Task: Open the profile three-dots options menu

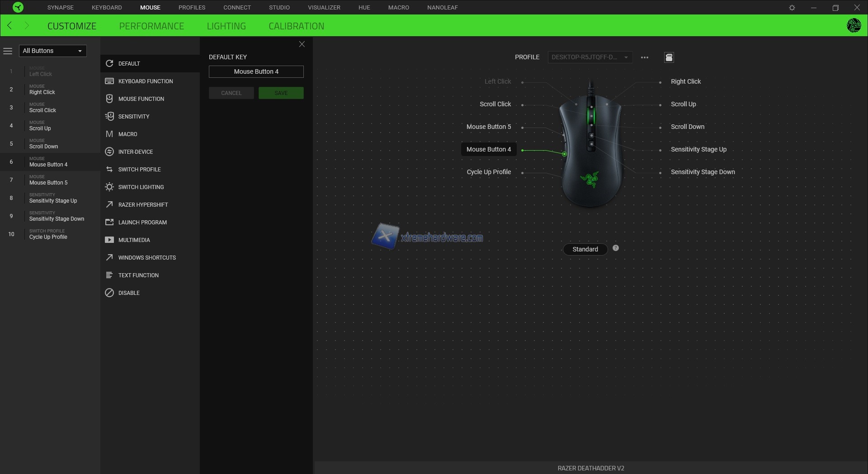Action: pos(645,57)
